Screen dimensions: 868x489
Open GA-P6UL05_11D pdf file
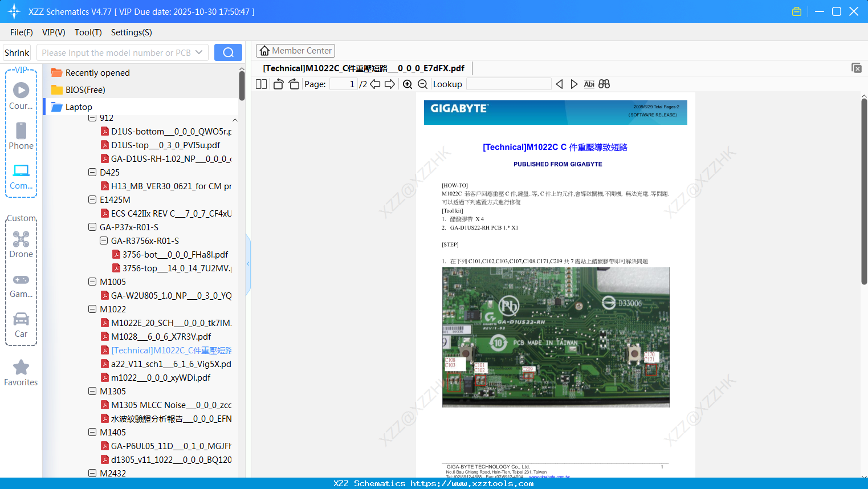(166, 446)
